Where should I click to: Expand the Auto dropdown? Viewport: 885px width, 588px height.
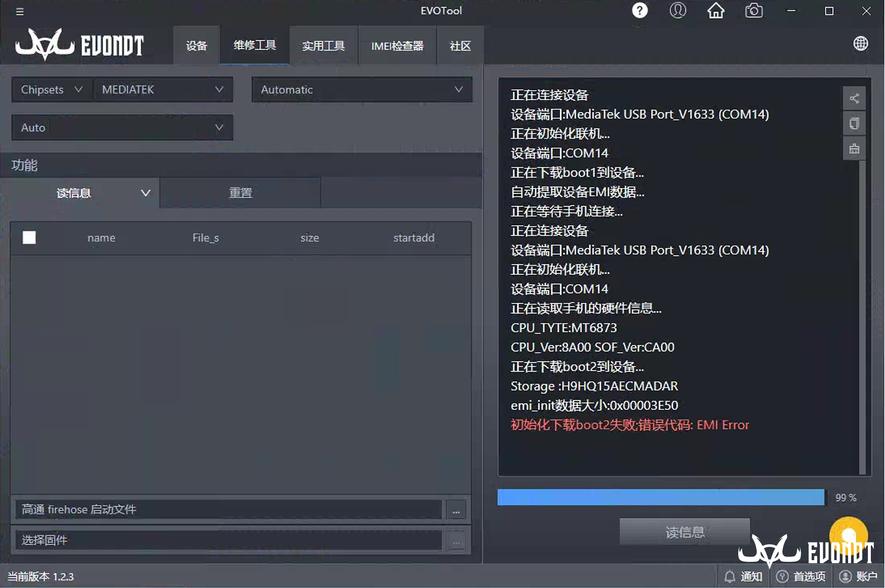122,127
